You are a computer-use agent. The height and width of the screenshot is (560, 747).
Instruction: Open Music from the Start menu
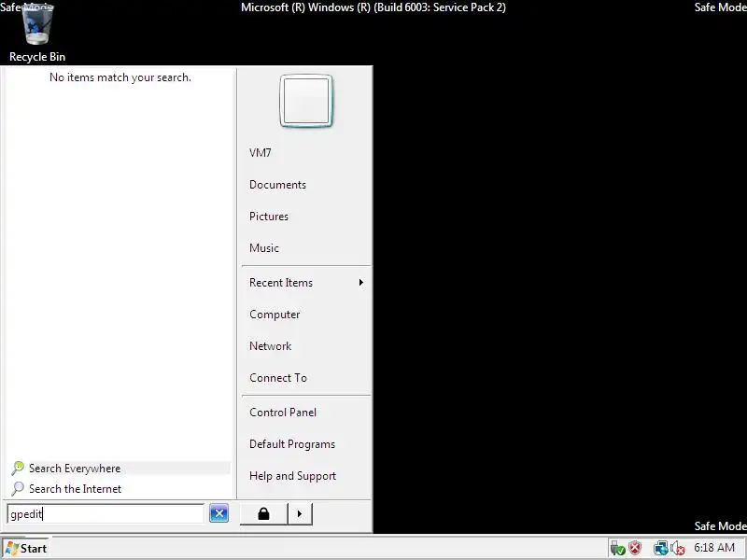click(264, 248)
